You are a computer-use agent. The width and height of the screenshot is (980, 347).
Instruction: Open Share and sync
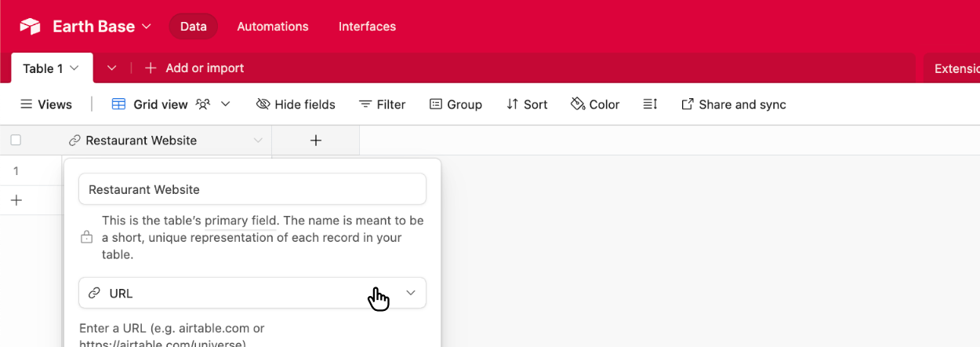click(x=733, y=104)
